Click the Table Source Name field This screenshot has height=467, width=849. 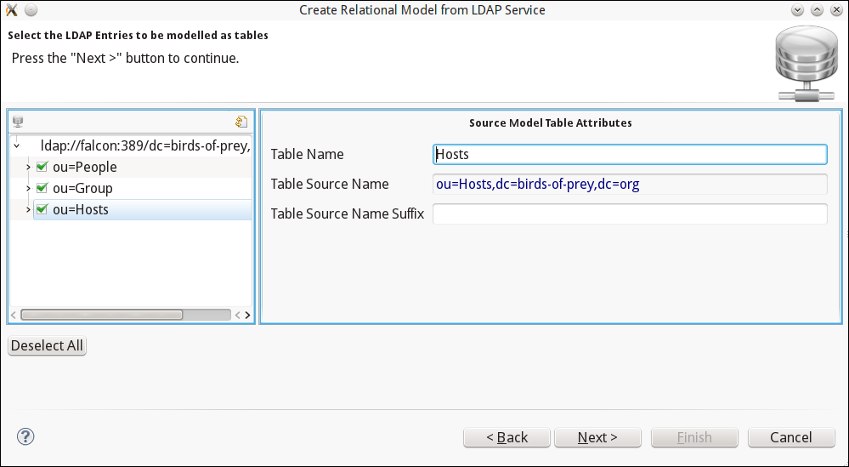[630, 184]
